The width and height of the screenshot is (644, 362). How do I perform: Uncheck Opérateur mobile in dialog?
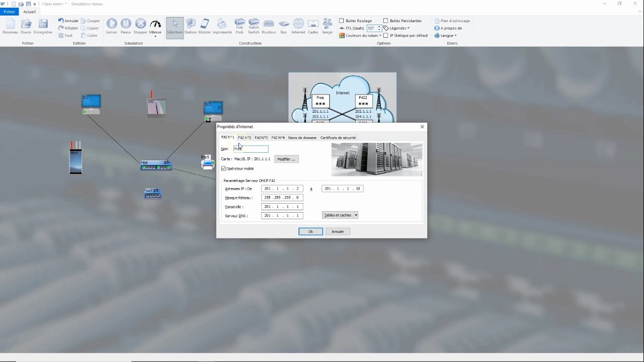click(x=223, y=168)
